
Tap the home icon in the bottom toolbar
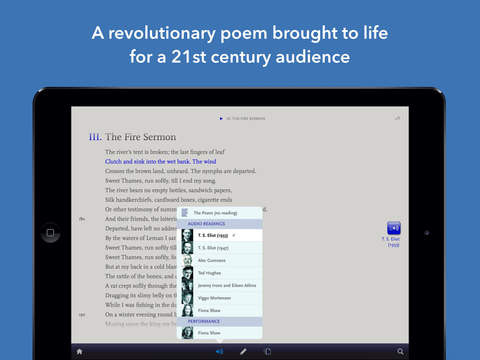[79, 351]
